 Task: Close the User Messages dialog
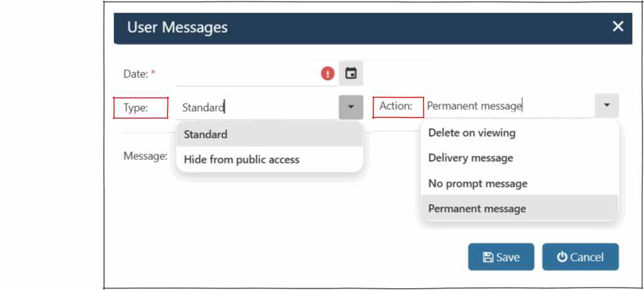pos(618,26)
